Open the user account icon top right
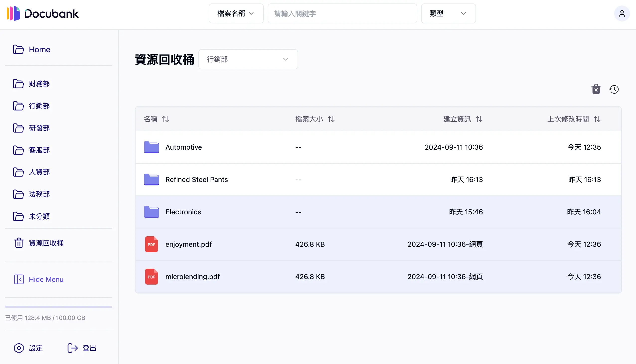 pyautogui.click(x=622, y=13)
